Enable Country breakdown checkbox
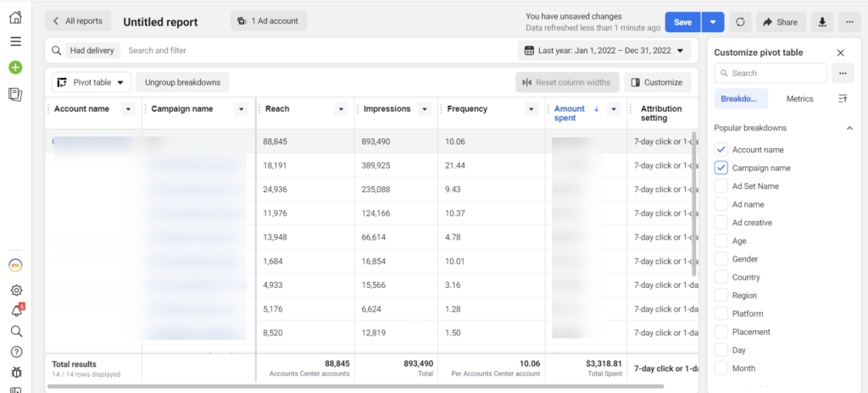 click(x=721, y=277)
